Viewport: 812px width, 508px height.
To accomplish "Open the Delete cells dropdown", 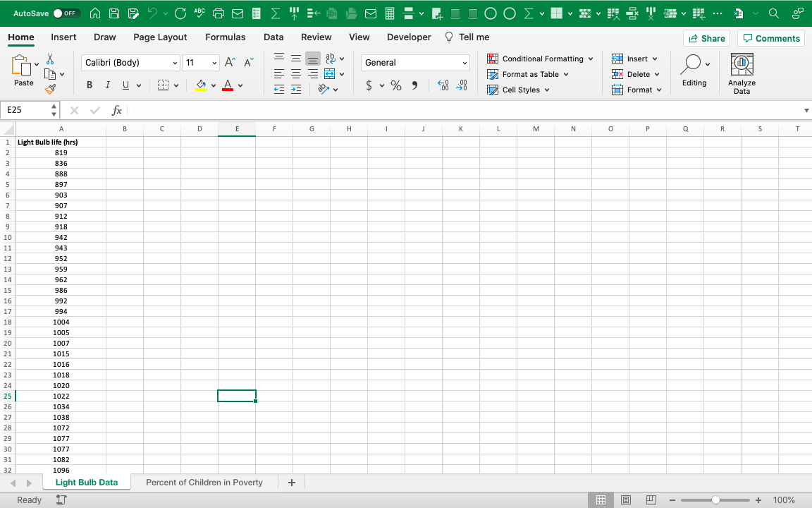I will coord(657,74).
